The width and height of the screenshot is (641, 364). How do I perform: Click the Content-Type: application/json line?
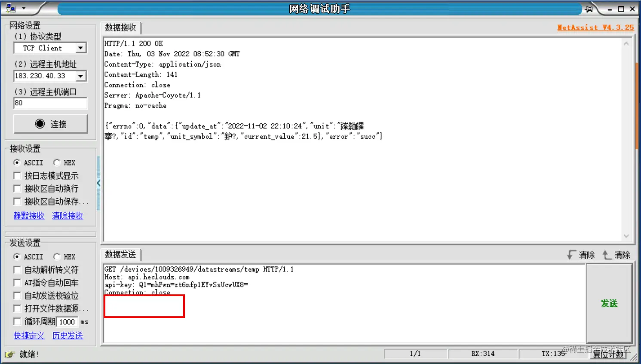coord(163,64)
